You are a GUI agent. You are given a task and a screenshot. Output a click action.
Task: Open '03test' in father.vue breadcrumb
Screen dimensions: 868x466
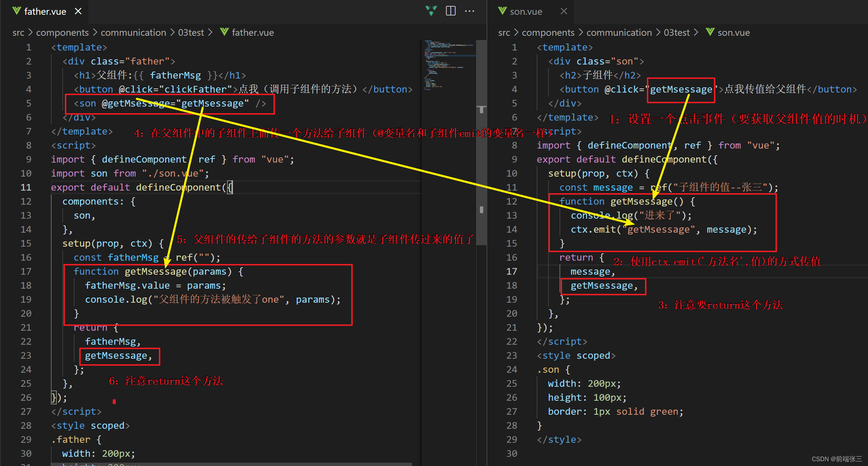(x=191, y=32)
